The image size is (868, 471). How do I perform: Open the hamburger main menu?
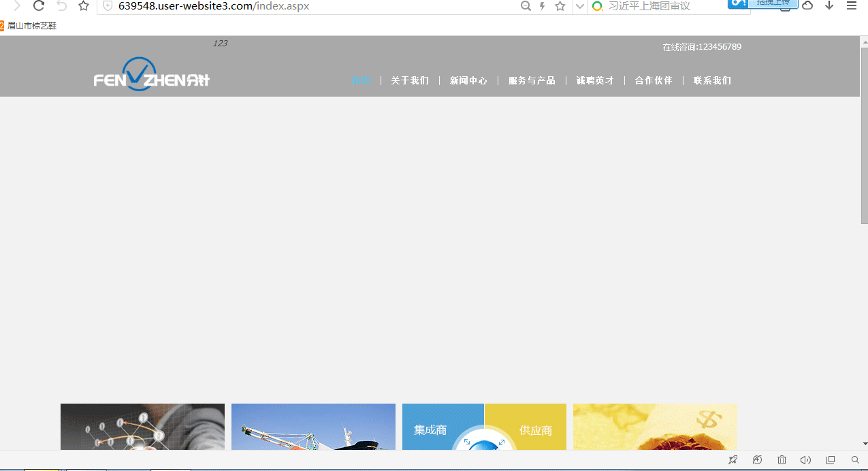click(851, 5)
